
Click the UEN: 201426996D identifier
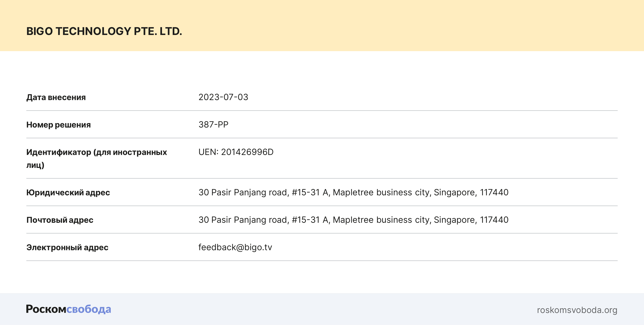click(x=236, y=152)
